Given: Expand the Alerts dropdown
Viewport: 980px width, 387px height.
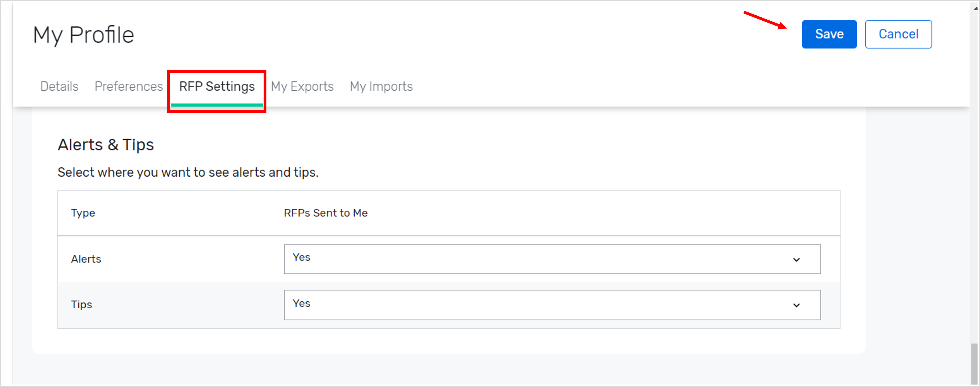Looking at the screenshot, I should click(552, 259).
